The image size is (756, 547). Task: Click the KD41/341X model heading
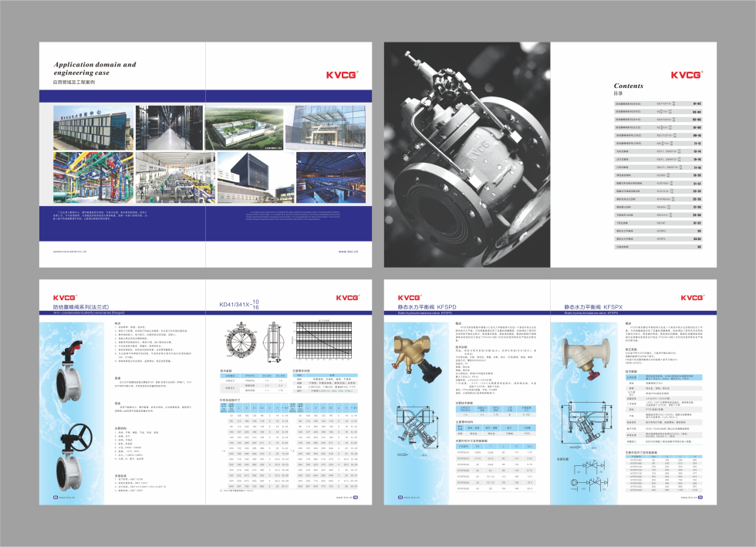tap(239, 305)
